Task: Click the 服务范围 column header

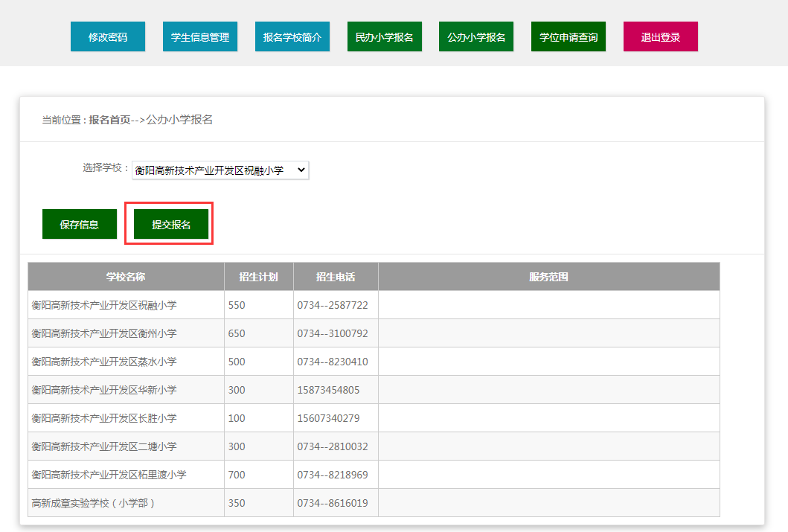Action: [549, 277]
